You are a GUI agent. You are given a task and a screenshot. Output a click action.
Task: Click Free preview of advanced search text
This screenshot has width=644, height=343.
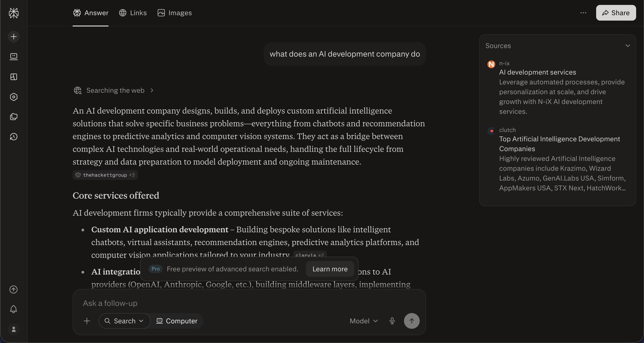pyautogui.click(x=232, y=269)
